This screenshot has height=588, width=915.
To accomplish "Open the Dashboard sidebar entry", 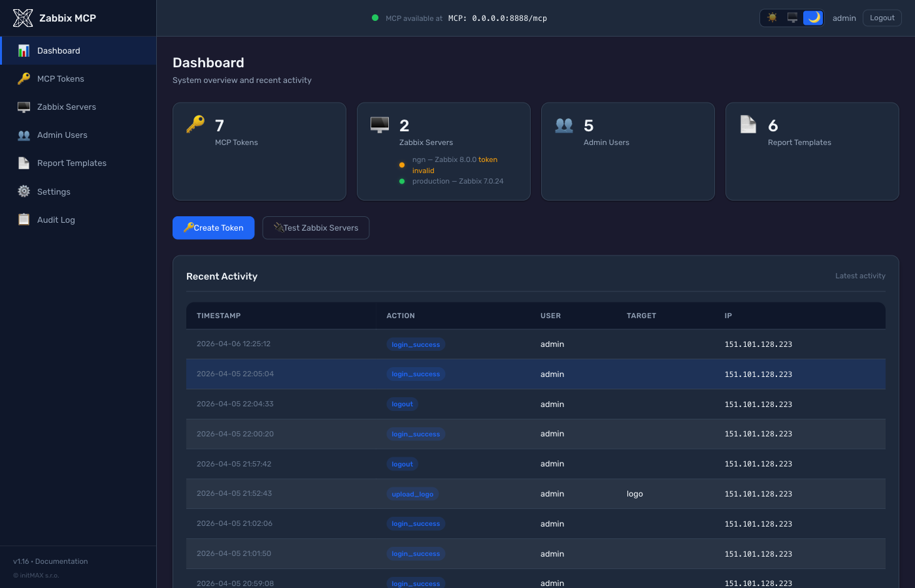I will [x=58, y=50].
